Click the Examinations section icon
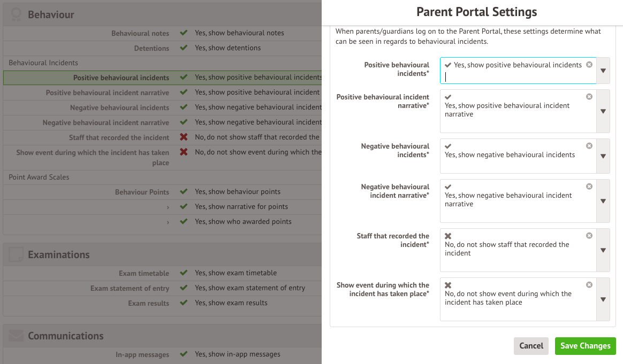This screenshot has height=364, width=623. point(16,254)
